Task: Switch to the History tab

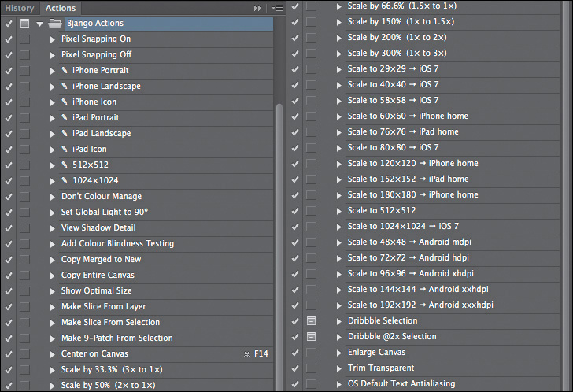Action: click(x=20, y=8)
